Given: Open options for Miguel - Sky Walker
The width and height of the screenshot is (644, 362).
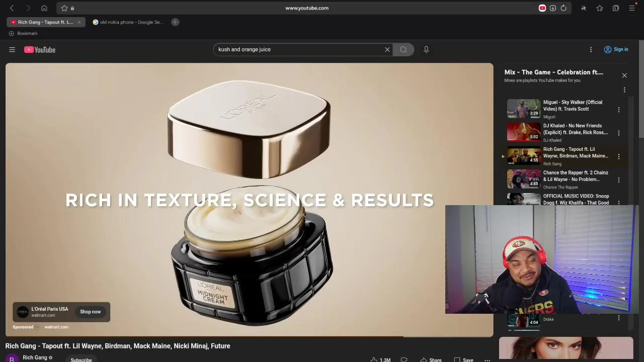Looking at the screenshot, I should 619,110.
